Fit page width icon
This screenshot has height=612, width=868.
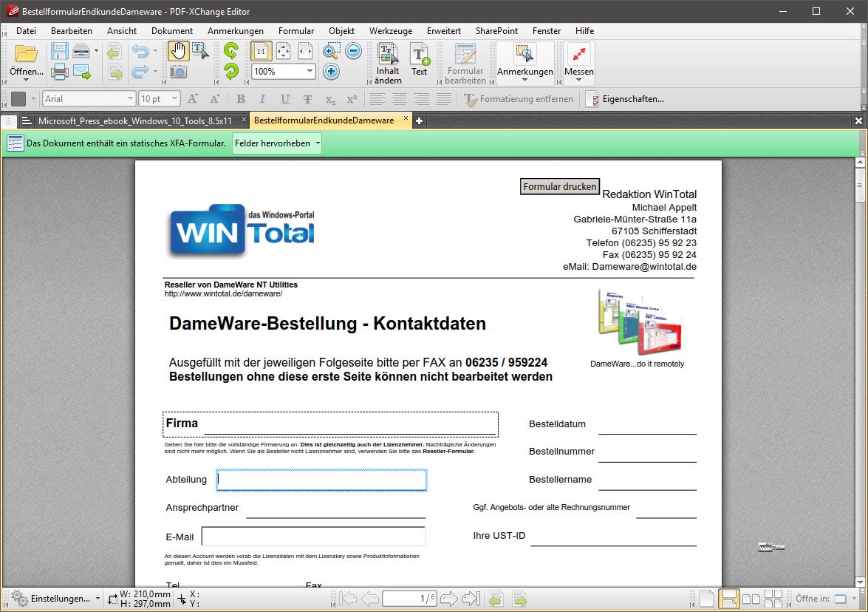click(305, 51)
